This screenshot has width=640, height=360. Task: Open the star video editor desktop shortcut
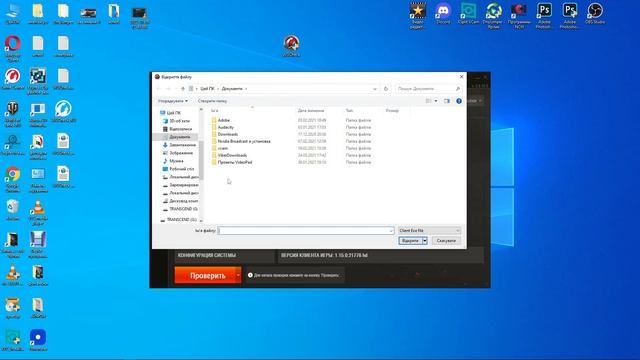point(418,16)
